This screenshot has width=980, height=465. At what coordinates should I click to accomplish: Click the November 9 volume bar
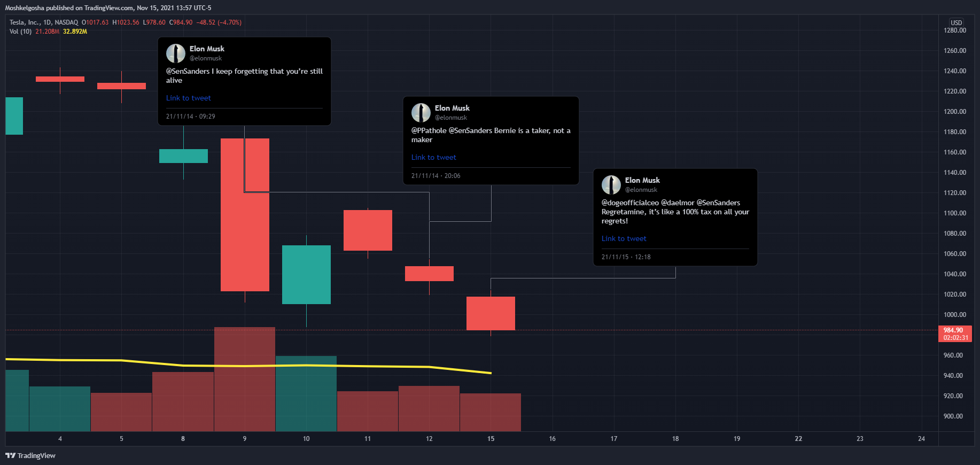[x=245, y=379]
